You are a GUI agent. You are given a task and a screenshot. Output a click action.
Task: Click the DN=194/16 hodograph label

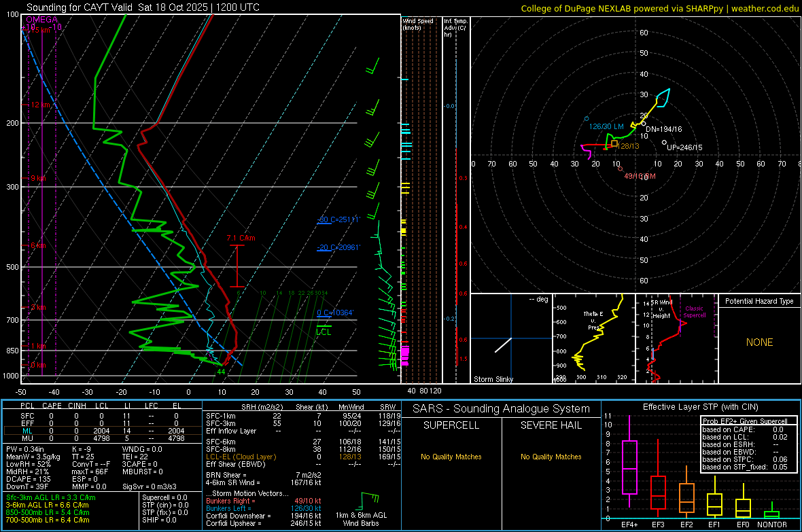[x=664, y=129]
